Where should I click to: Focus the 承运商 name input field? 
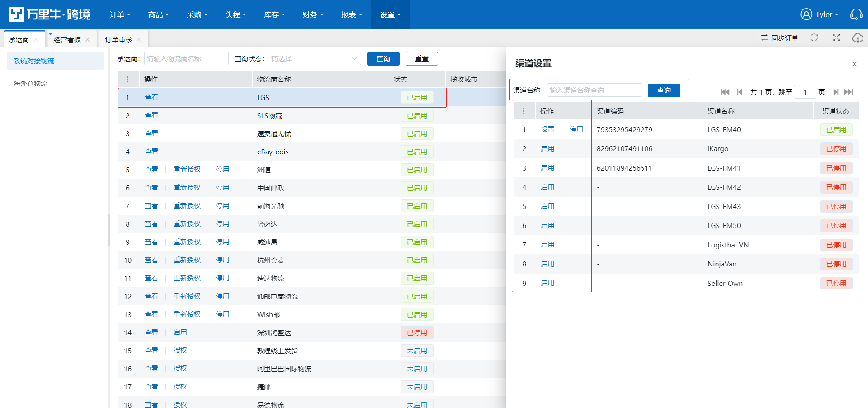[x=186, y=59]
